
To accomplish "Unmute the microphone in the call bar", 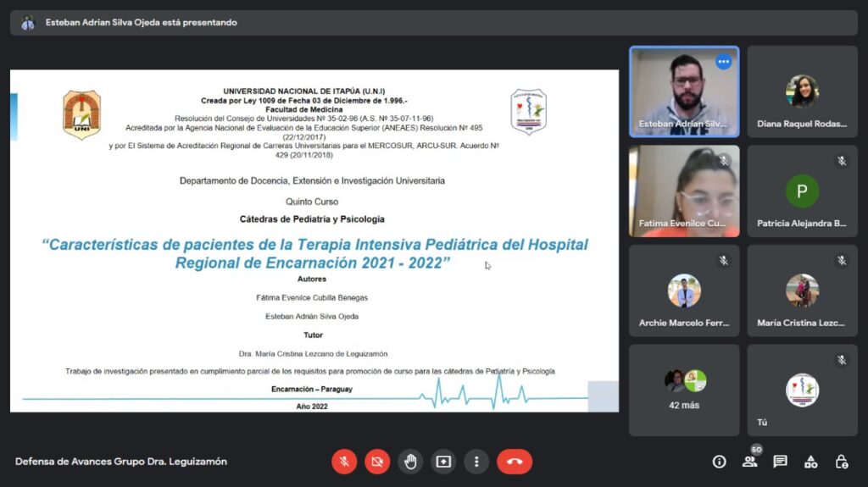I will (x=344, y=462).
